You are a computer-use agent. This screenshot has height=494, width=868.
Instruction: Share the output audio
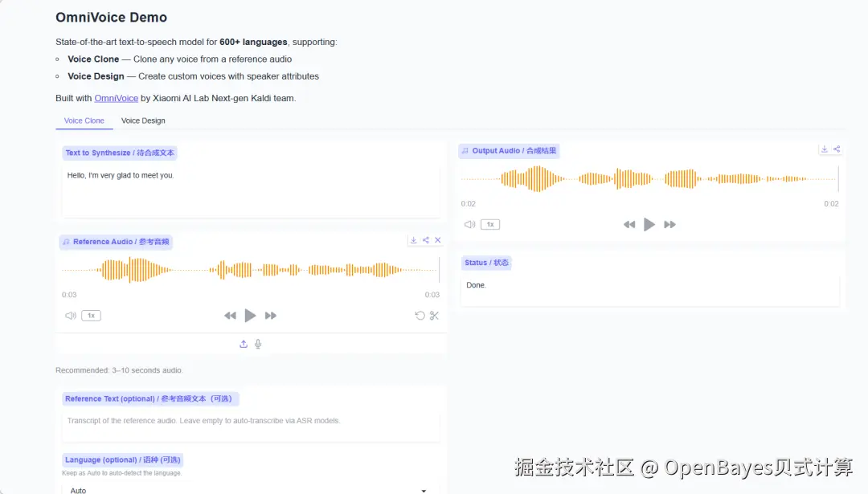click(x=837, y=149)
